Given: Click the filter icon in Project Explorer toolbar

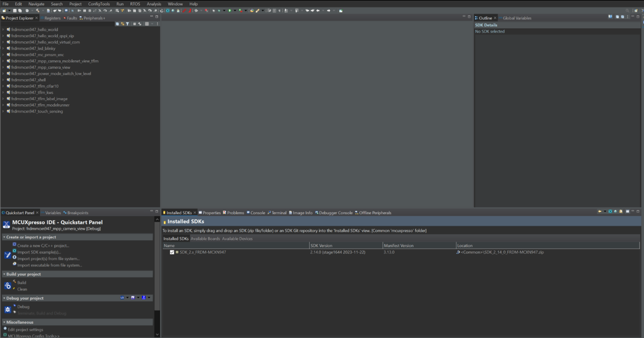Looking at the screenshot, I should click(x=127, y=24).
